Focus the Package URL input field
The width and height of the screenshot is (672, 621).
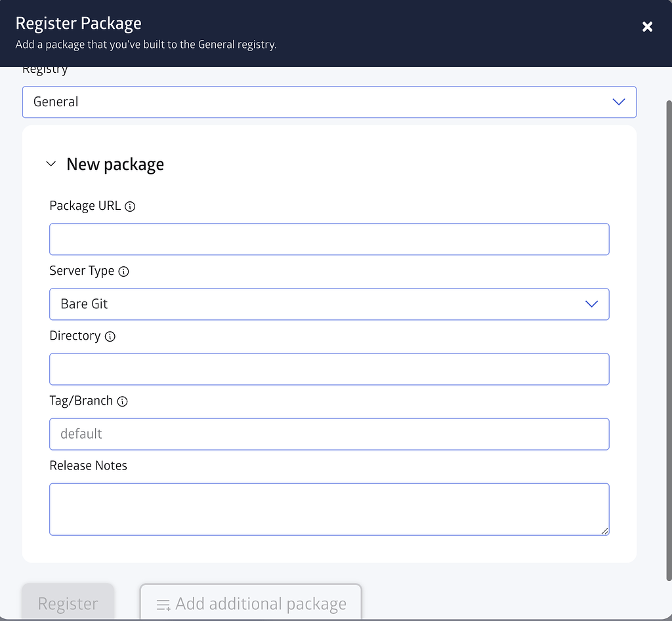[329, 239]
